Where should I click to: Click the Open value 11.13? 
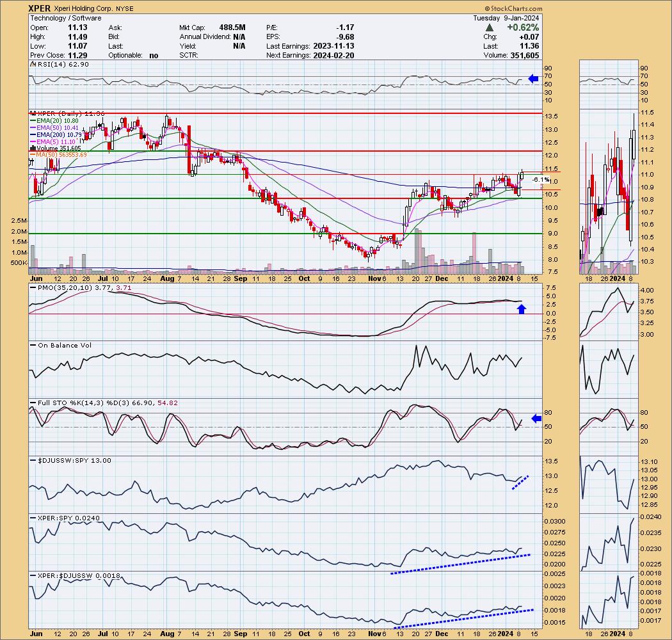click(x=77, y=28)
